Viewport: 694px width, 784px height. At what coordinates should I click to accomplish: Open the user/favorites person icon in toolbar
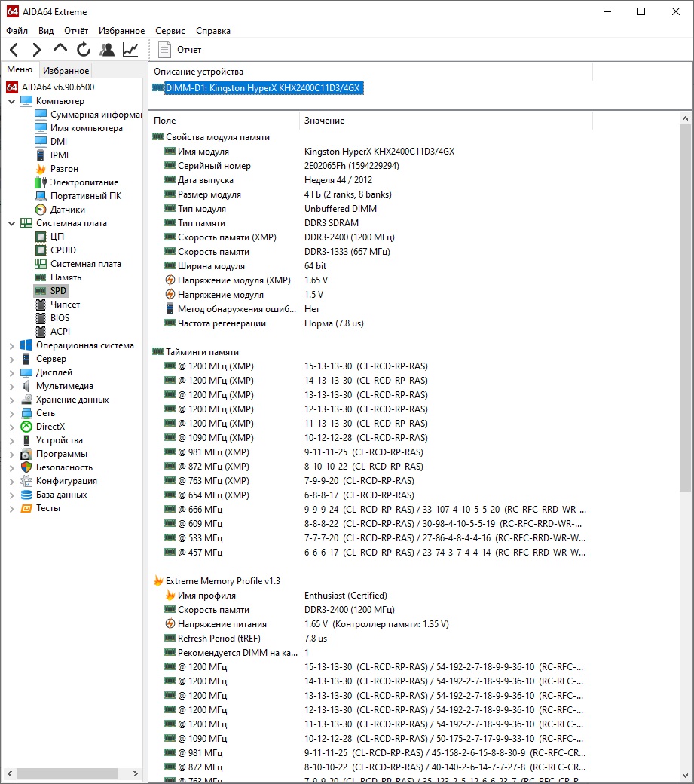point(107,50)
